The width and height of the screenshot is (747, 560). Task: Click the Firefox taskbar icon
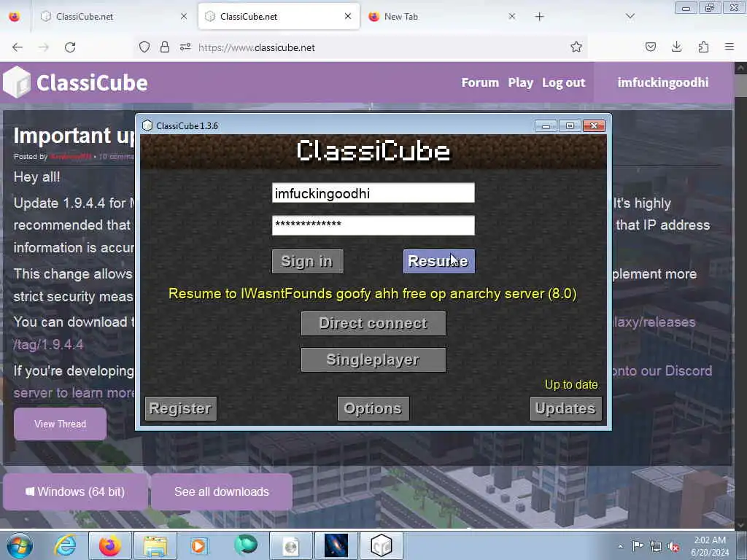point(110,545)
